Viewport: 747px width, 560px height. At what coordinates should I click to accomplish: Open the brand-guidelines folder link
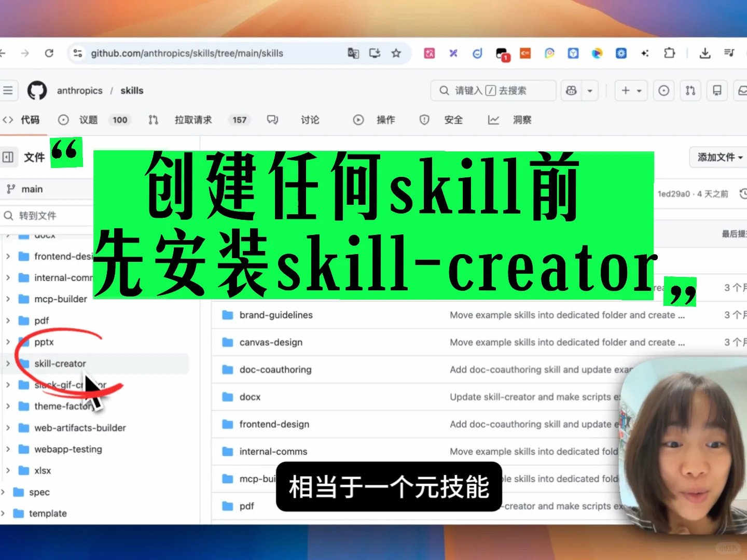pyautogui.click(x=276, y=315)
